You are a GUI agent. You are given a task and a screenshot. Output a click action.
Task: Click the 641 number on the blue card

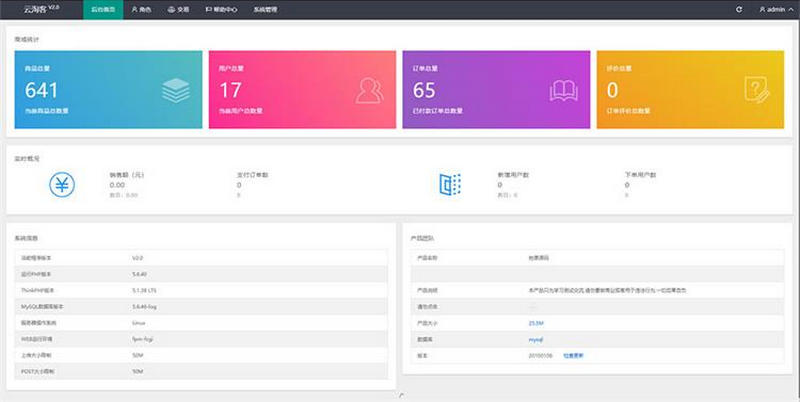(x=41, y=90)
